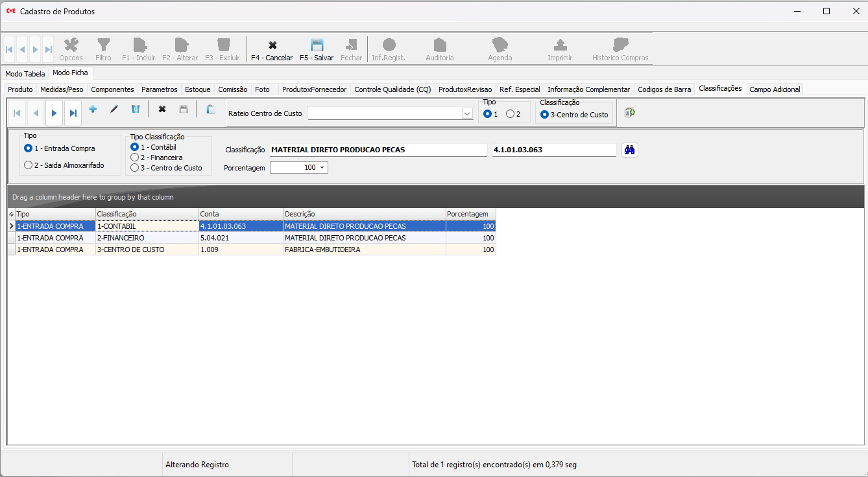Click the Classificação name text field
868x477 pixels.
point(378,150)
